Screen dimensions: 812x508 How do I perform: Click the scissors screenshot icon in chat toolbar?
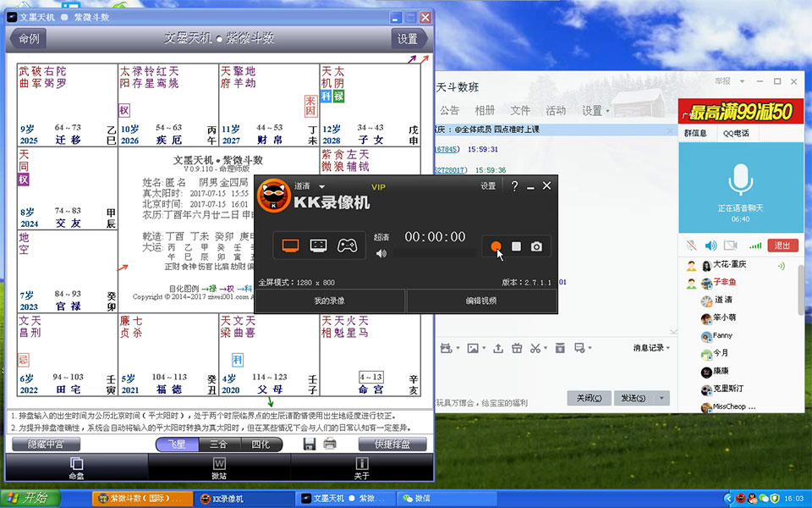point(535,348)
